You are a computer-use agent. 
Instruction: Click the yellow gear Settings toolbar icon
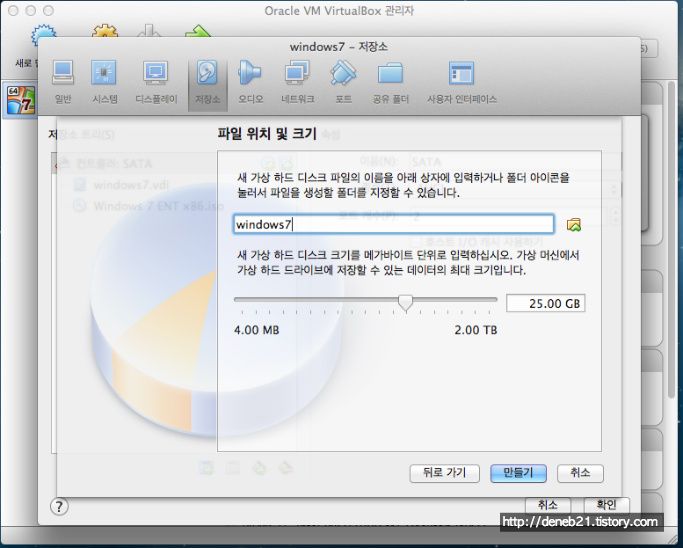click(105, 30)
